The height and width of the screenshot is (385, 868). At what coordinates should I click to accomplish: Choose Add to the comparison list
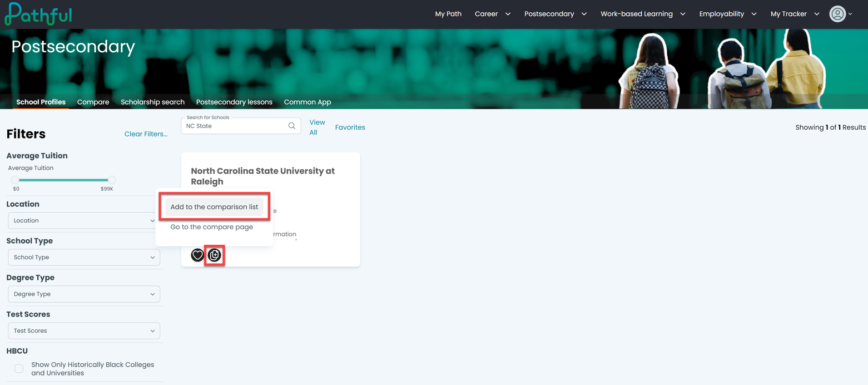tap(214, 207)
